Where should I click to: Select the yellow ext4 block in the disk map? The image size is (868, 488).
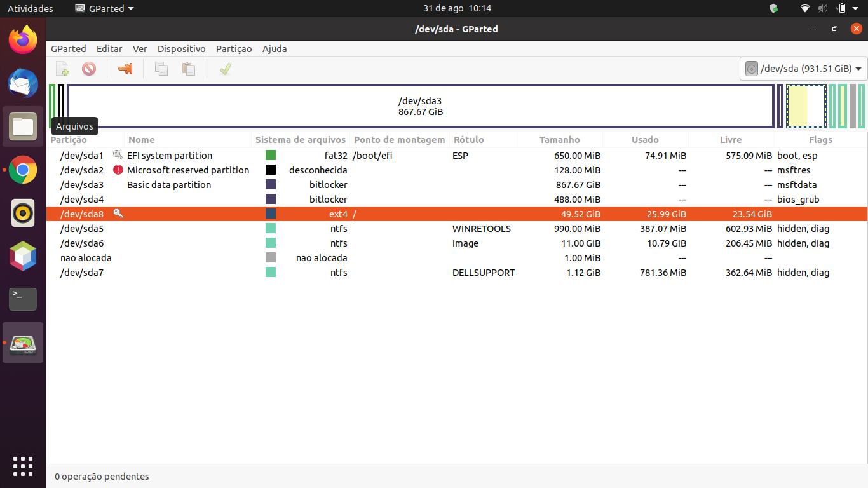point(806,106)
